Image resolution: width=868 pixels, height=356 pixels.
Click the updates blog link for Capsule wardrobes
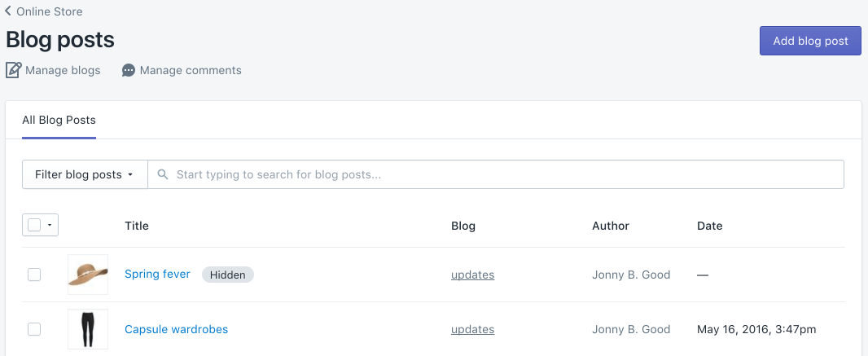473,329
